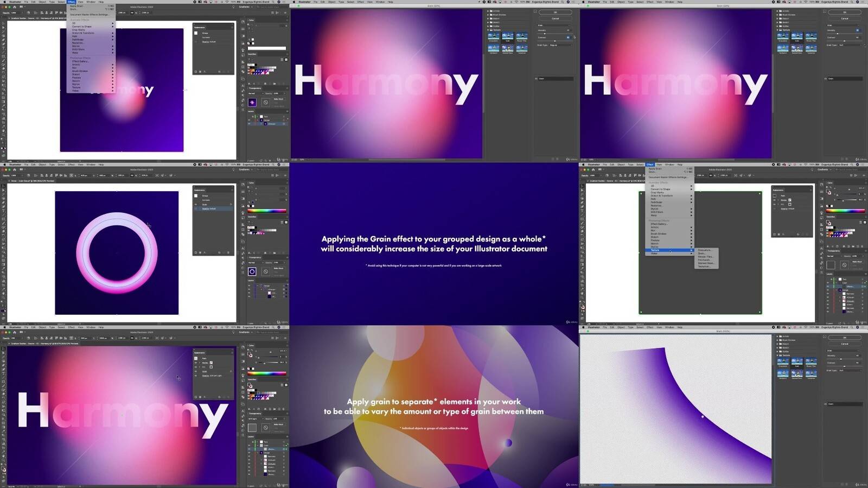Click the Spotlight search icon in the top-left window
The height and width of the screenshot is (488, 868).
273,2
